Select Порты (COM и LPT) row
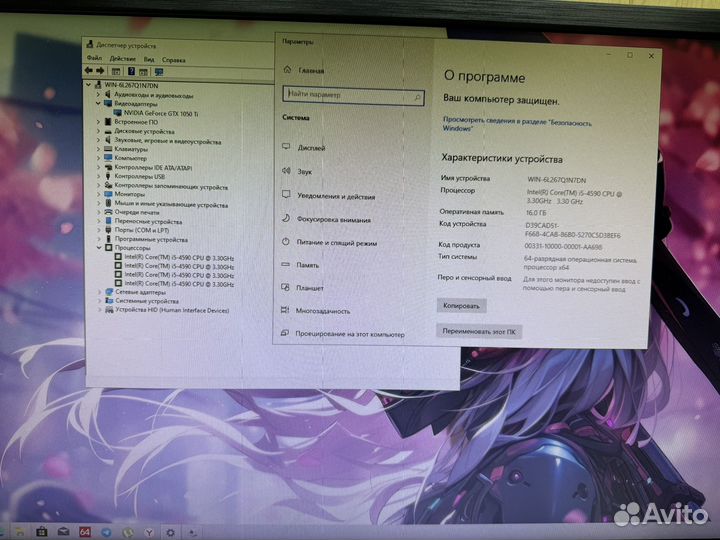 point(137,230)
